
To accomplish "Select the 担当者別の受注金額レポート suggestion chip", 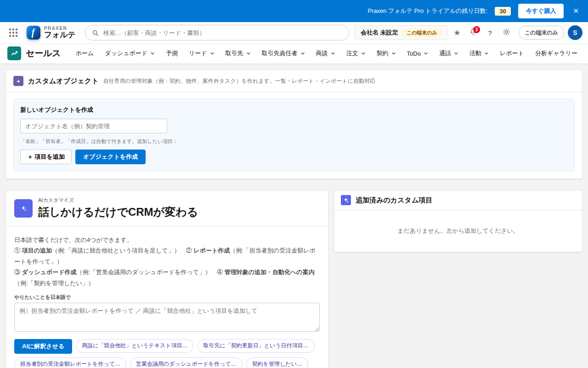I will (x=70, y=363).
